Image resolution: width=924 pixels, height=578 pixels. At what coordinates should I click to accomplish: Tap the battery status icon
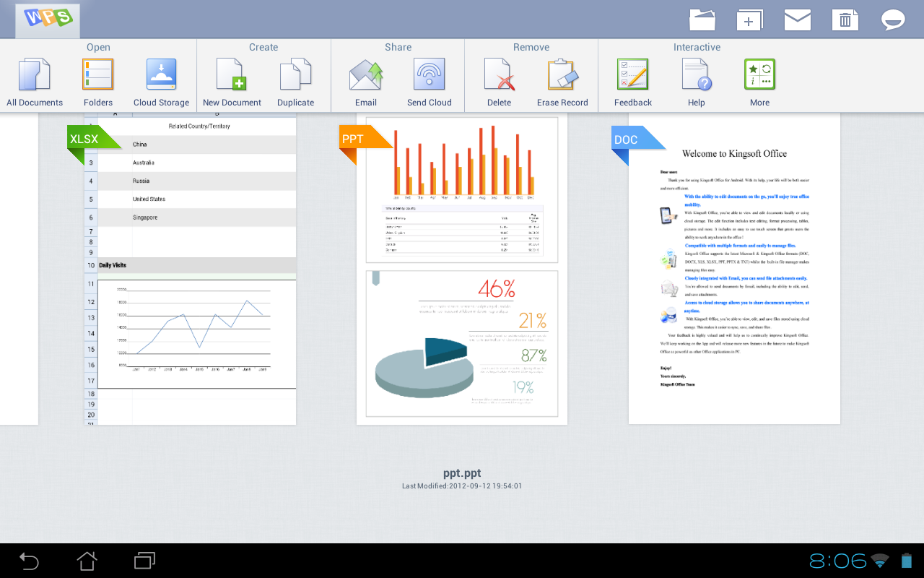[x=906, y=561]
